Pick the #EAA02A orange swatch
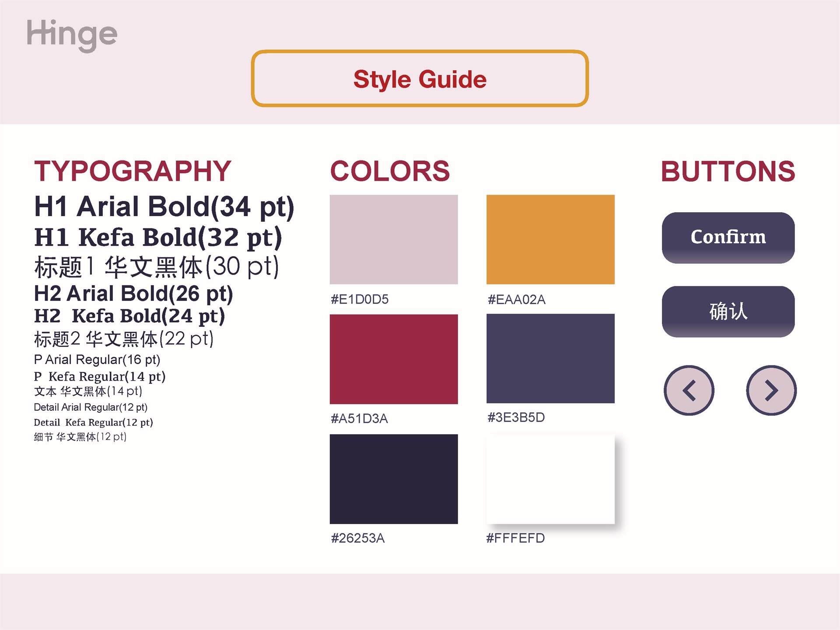This screenshot has height=630, width=840. click(x=550, y=239)
